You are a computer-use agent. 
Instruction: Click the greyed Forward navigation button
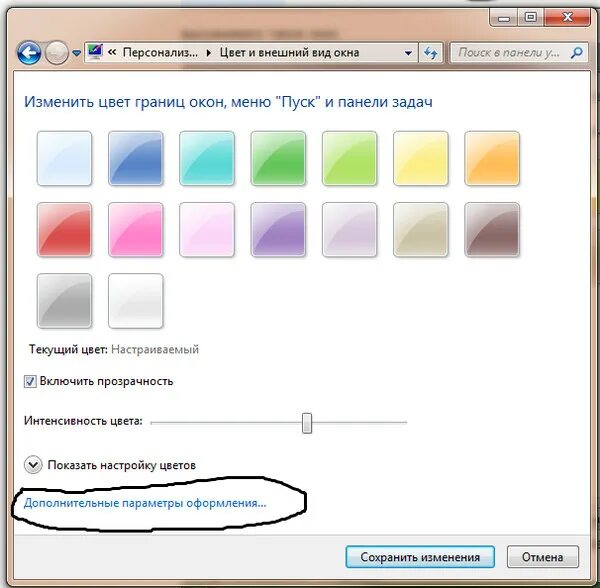[57, 52]
